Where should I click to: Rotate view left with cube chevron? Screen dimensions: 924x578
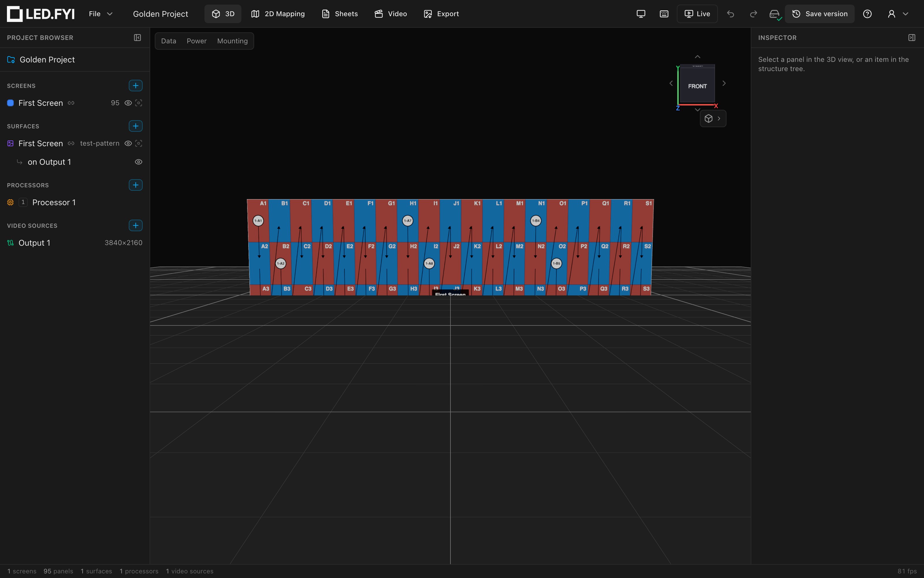pyautogui.click(x=671, y=83)
